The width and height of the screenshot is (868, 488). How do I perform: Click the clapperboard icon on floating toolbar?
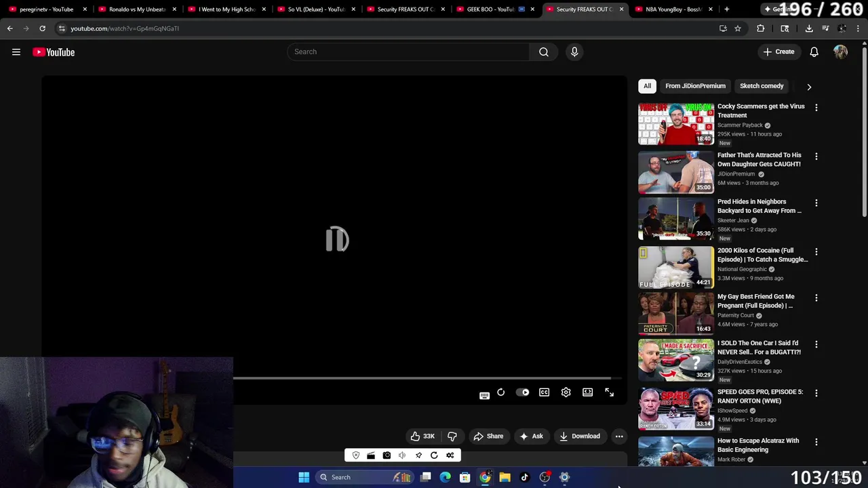pyautogui.click(x=371, y=455)
